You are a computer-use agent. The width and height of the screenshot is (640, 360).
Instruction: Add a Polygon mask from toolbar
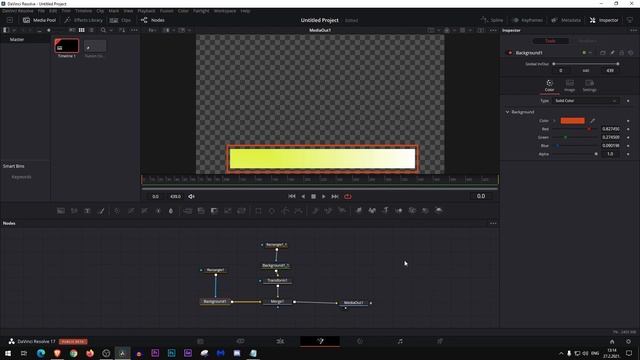(285, 211)
